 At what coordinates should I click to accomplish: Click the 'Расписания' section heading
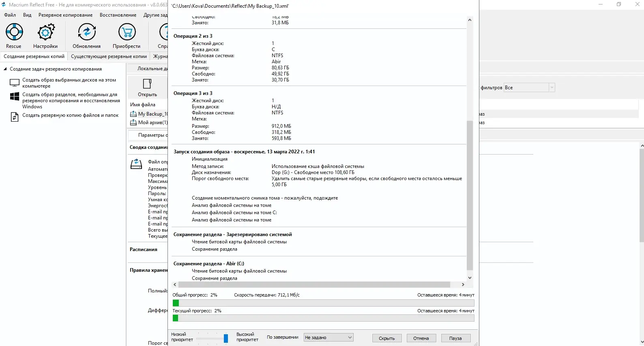click(x=144, y=249)
